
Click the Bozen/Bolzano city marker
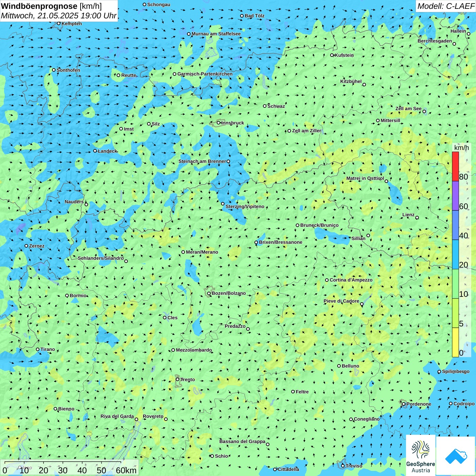[209, 293]
